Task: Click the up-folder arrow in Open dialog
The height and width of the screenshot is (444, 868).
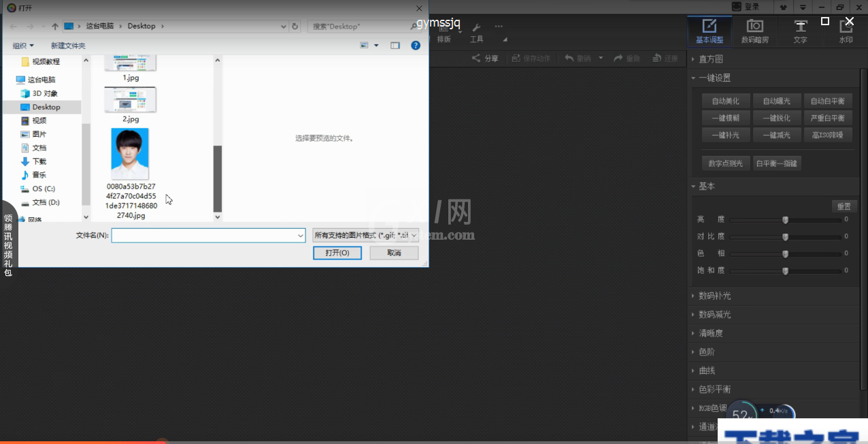Action: point(55,26)
